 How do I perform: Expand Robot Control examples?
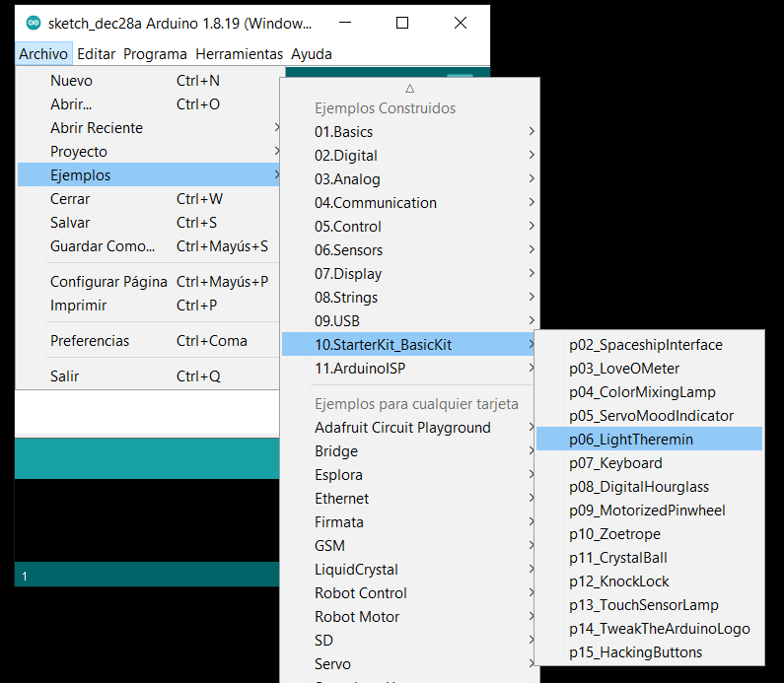pyautogui.click(x=410, y=593)
